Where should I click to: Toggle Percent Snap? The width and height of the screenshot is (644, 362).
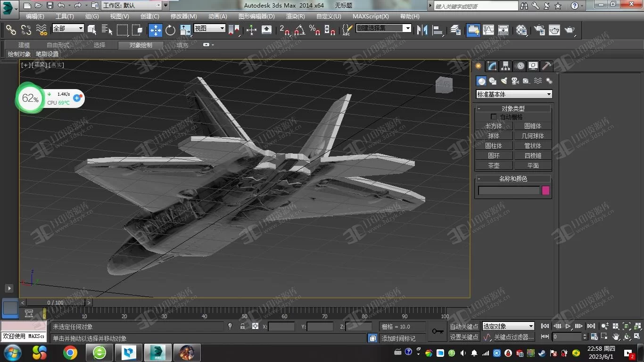314,30
